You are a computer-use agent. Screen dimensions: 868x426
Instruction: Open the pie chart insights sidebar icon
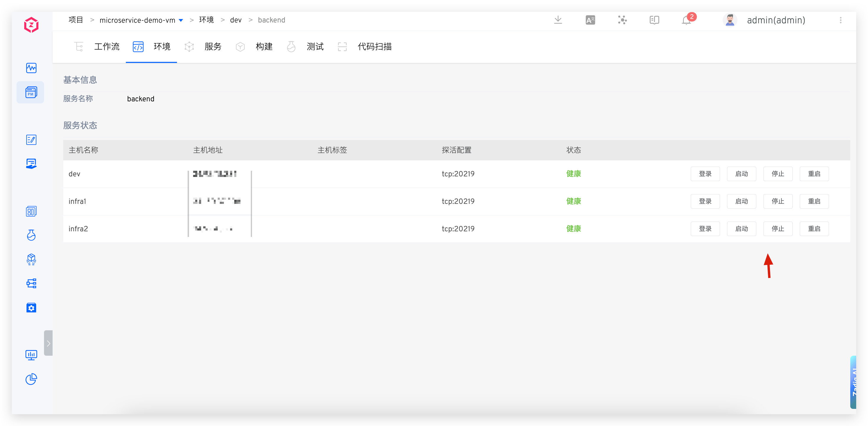coord(31,379)
